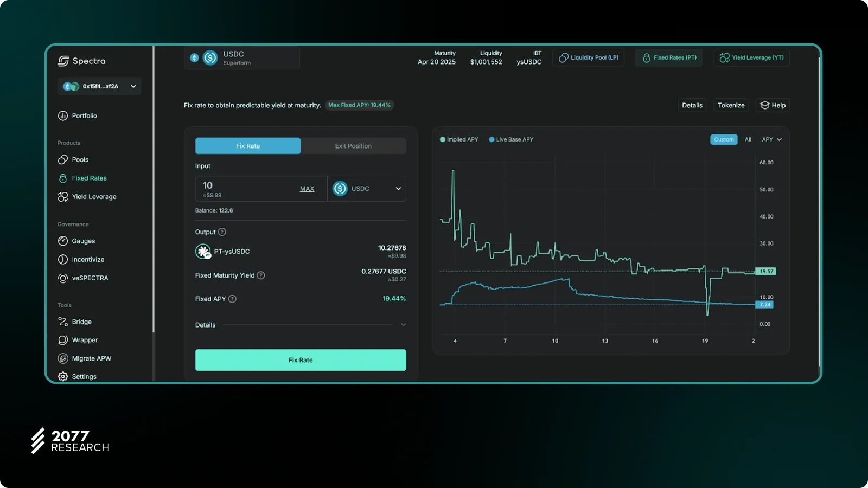Image resolution: width=868 pixels, height=488 pixels.
Task: Expand the Details section chevron
Action: click(x=403, y=325)
